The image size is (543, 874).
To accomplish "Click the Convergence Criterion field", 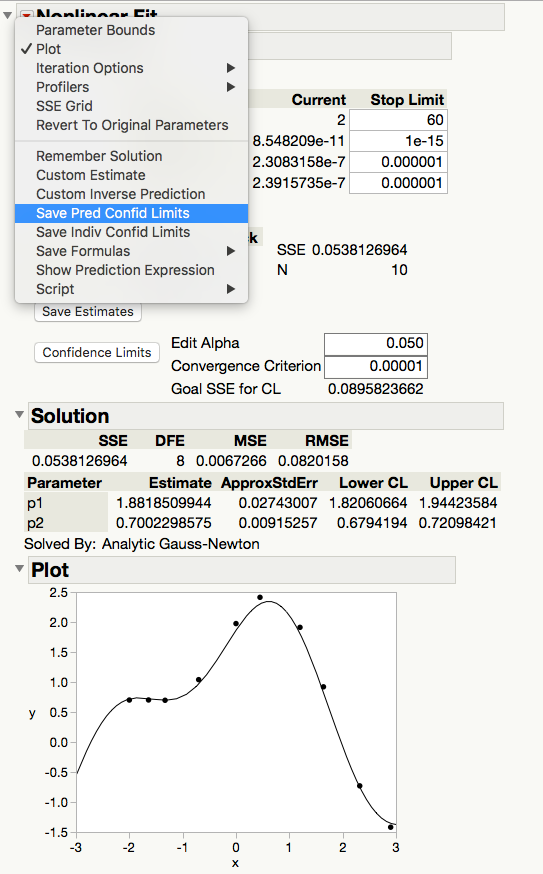I will [376, 366].
